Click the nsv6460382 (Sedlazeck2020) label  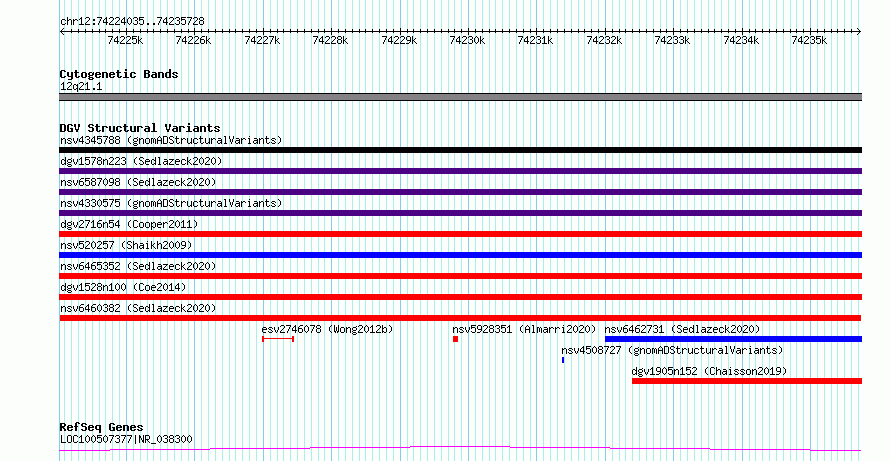pyautogui.click(x=138, y=308)
